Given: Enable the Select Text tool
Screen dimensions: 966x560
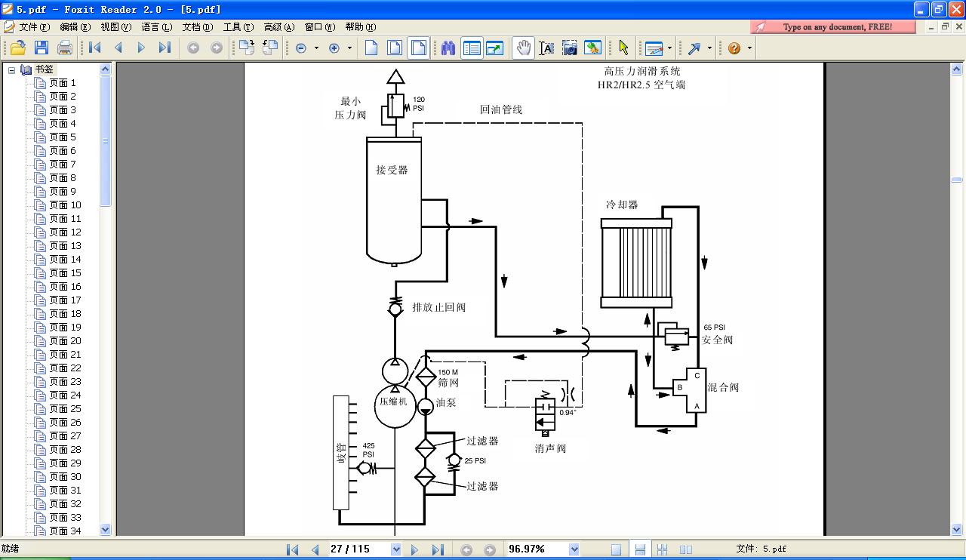Looking at the screenshot, I should click(x=546, y=48).
